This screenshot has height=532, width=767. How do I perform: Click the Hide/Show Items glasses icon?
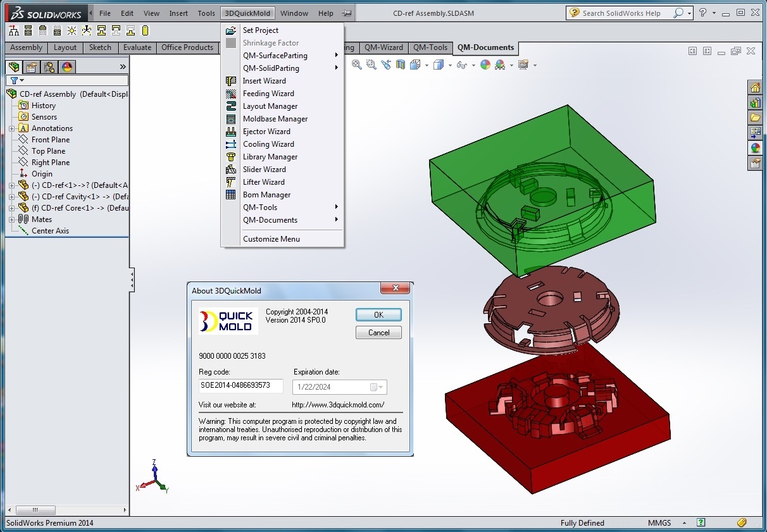point(461,65)
